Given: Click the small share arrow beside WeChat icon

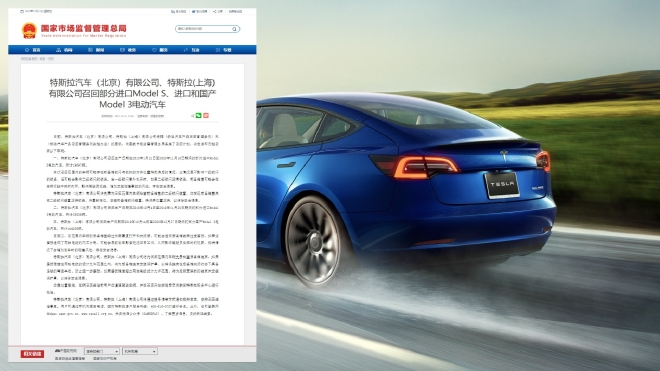Looking at the screenshot, I should [x=193, y=115].
